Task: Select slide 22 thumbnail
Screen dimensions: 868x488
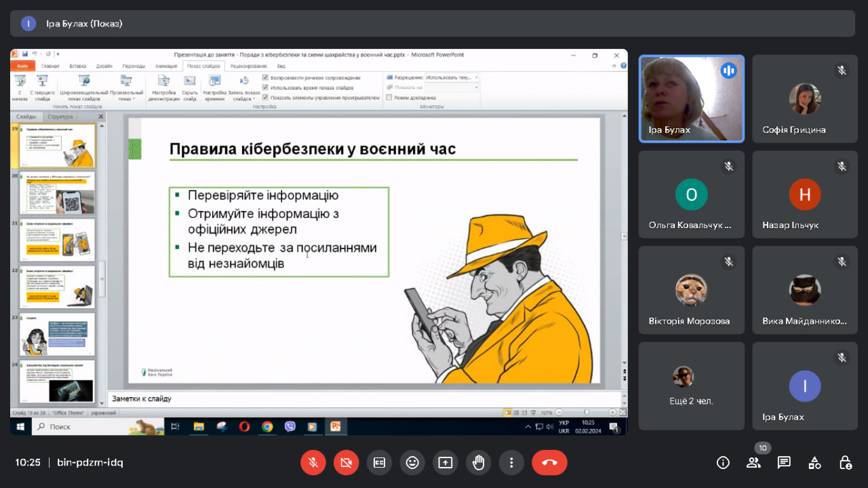Action: 57,288
